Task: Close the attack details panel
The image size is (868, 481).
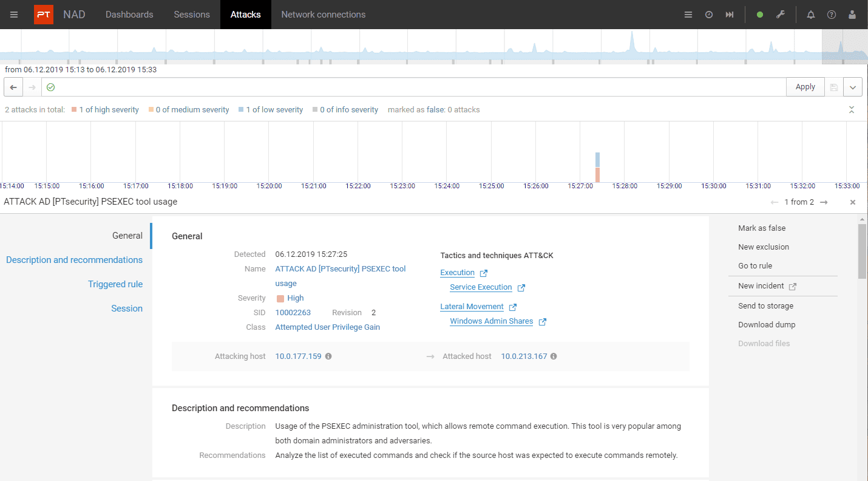Action: (x=853, y=202)
